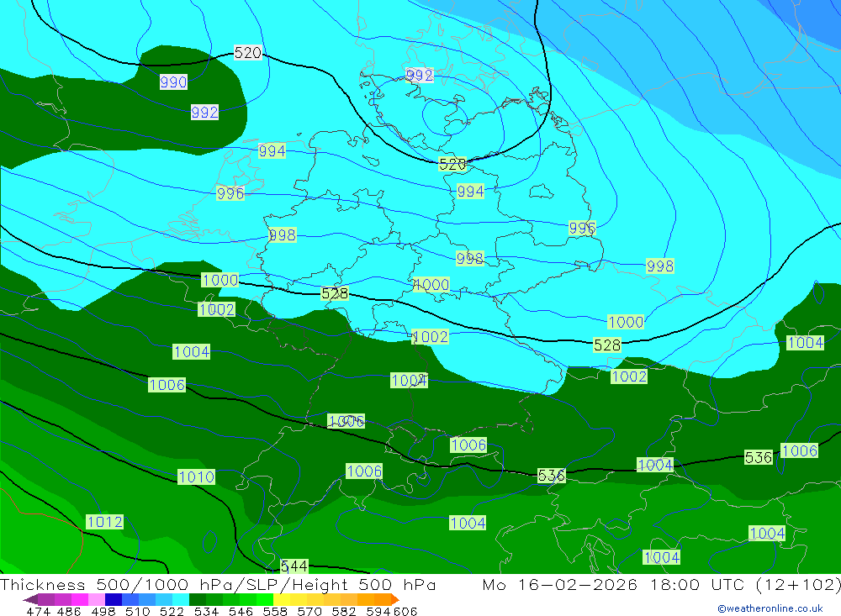Click the 536 label beside the 1006 label
Viewport: 841px width, 616px height.
pos(759,457)
